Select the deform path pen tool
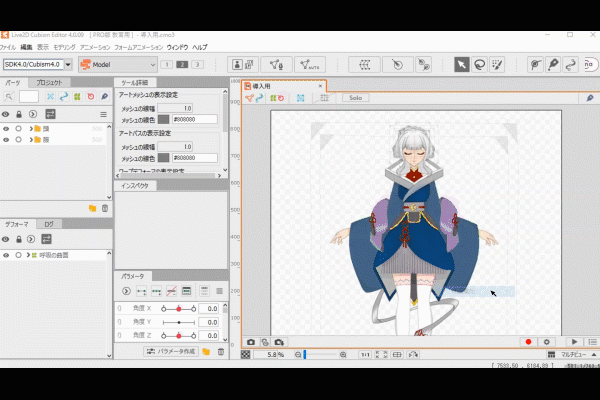Screen dimensions: 600x400 (x=553, y=65)
